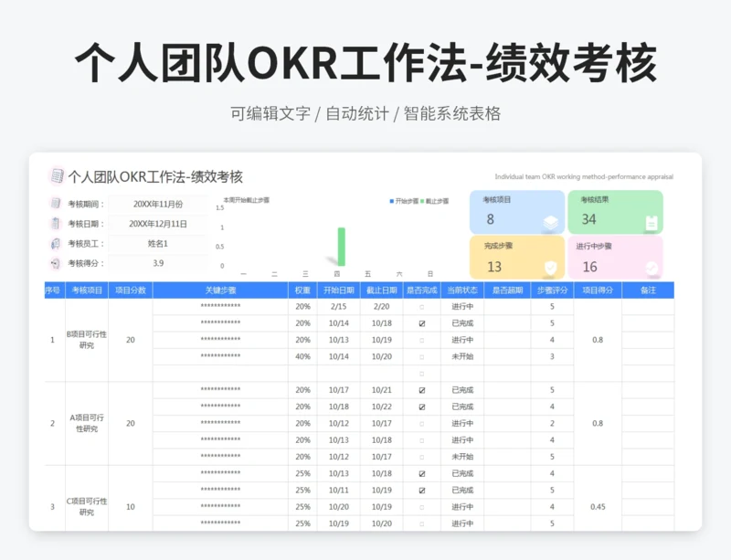The height and width of the screenshot is (560, 731).
Task: Click the green 考核结果 card showing 34
Action: pos(615,212)
